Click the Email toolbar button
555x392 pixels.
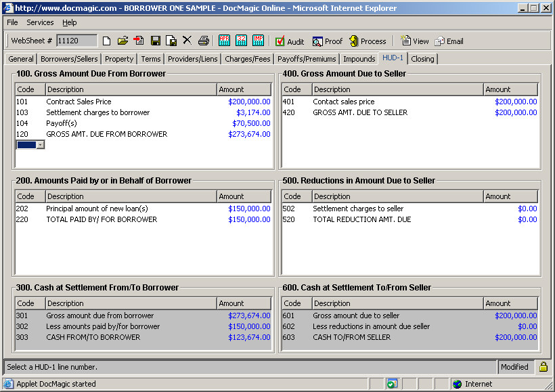(449, 41)
